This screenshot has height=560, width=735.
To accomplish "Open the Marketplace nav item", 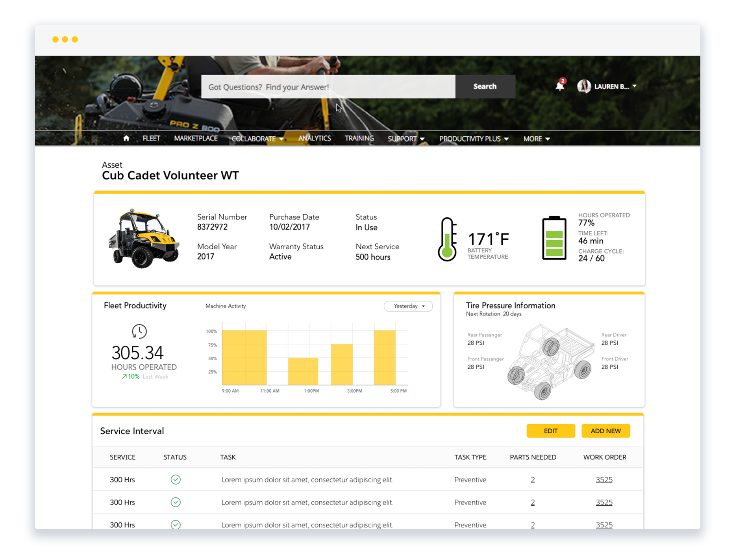I will pyautogui.click(x=196, y=138).
